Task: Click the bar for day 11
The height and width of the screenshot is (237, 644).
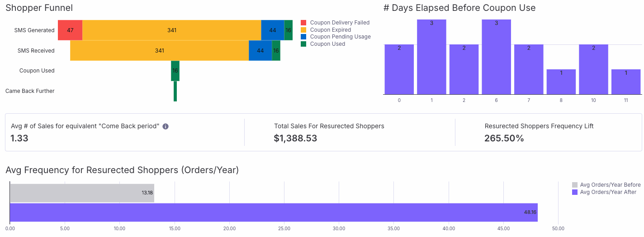Action: [626, 82]
